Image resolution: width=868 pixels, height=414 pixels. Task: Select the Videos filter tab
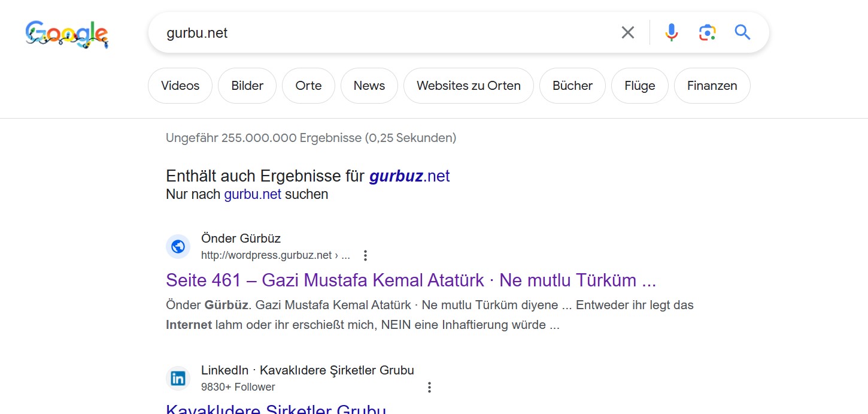click(180, 86)
